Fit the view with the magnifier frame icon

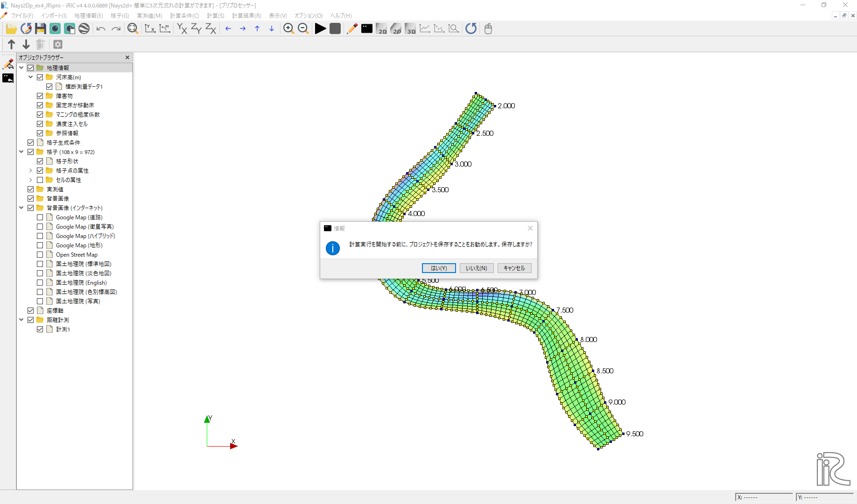pyautogui.click(x=133, y=29)
